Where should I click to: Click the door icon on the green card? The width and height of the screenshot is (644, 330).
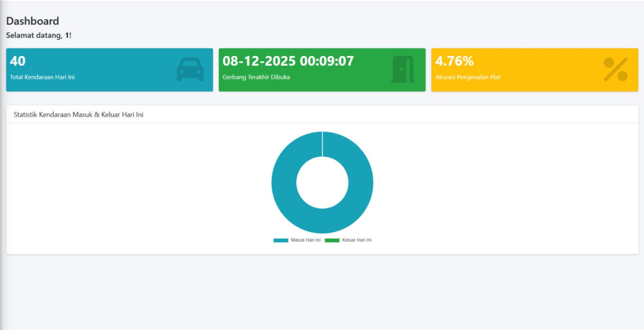click(x=402, y=70)
